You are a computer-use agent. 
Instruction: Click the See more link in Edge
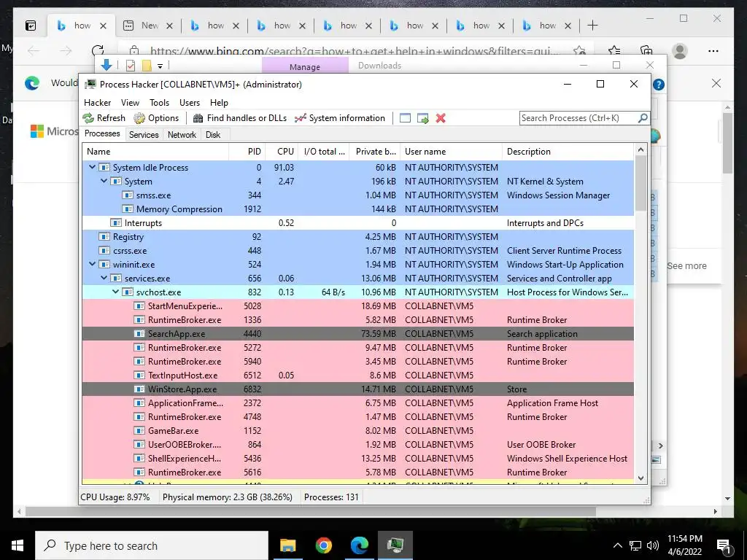pyautogui.click(x=686, y=266)
